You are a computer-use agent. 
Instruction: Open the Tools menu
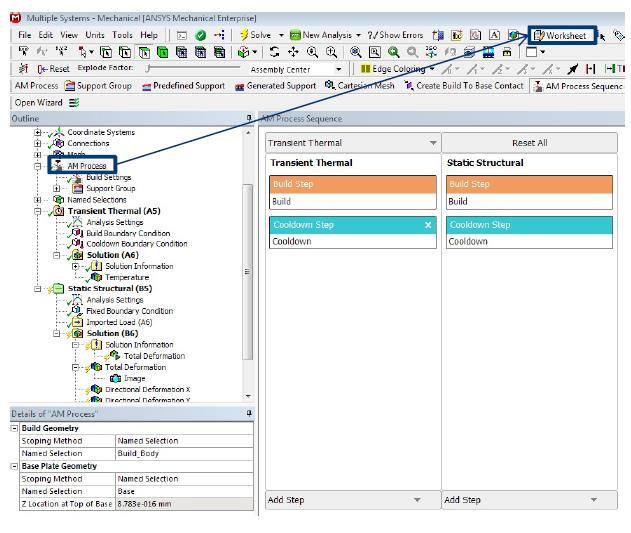122,35
